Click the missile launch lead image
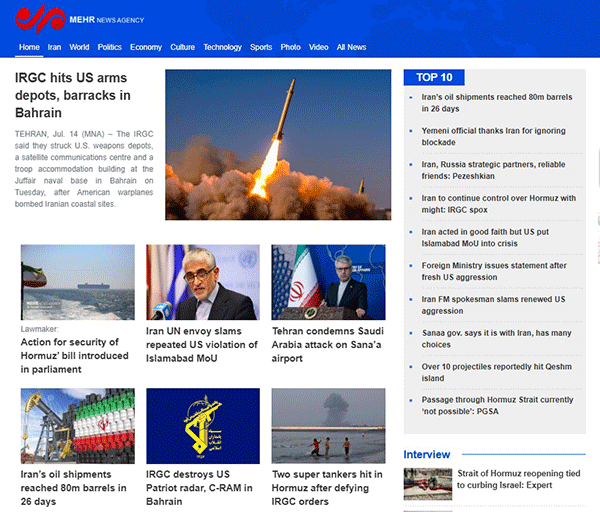Image resolution: width=600 pixels, height=512 pixels. [278, 145]
